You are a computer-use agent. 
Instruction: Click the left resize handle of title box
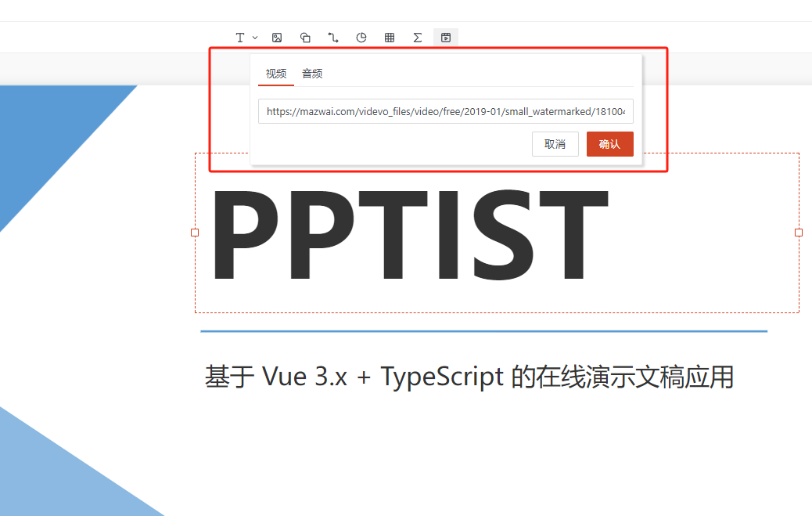pyautogui.click(x=195, y=233)
